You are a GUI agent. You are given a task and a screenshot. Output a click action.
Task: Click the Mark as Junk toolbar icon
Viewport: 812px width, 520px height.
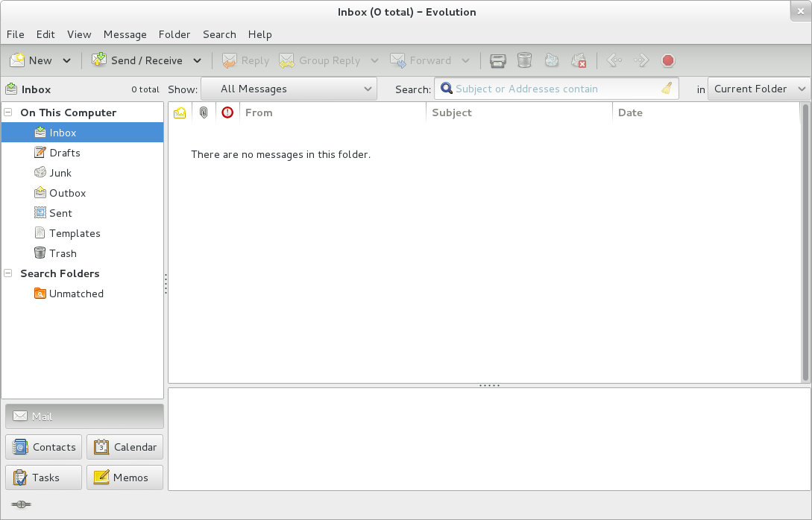[551, 61]
